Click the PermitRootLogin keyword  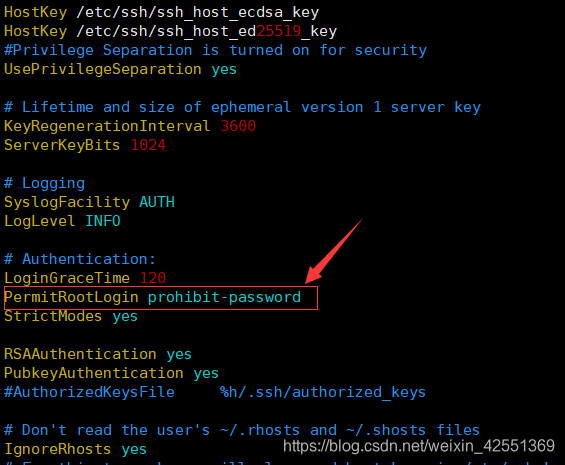(71, 297)
